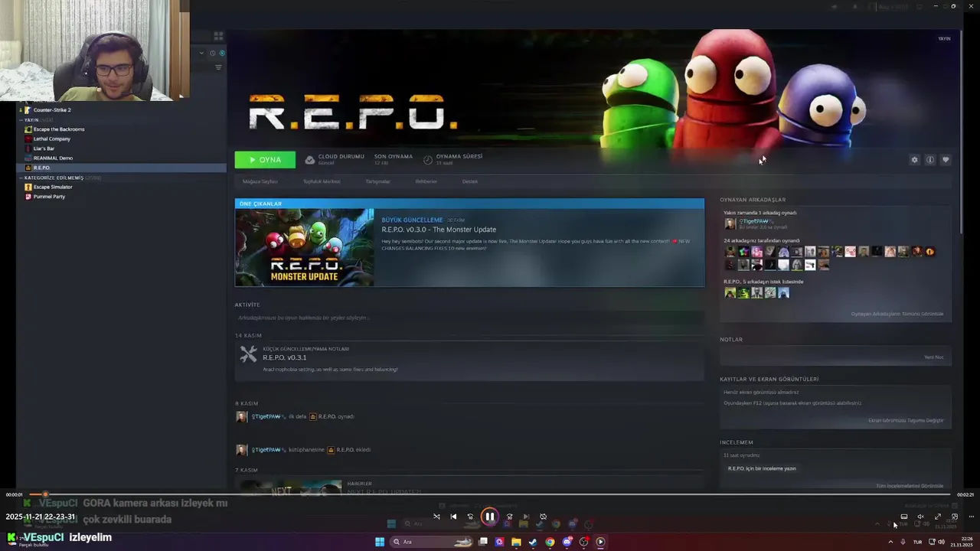Open the Windows Start menu

(379, 542)
